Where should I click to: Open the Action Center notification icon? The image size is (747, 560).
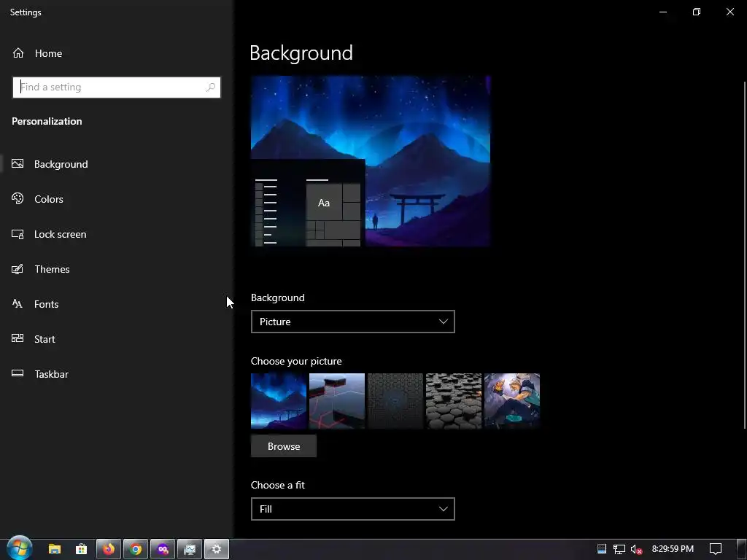coord(716,549)
